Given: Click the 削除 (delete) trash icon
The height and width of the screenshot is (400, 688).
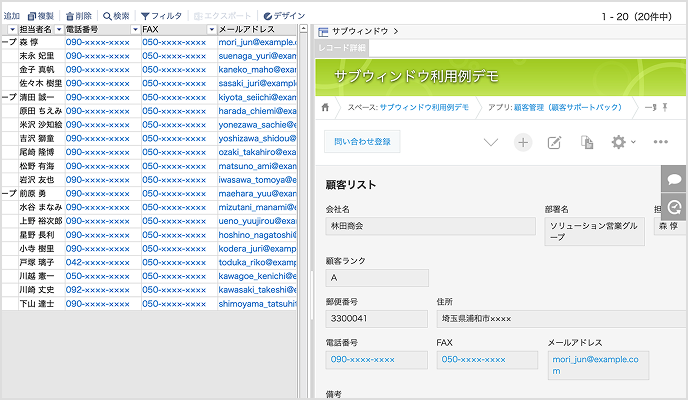Looking at the screenshot, I should (70, 16).
